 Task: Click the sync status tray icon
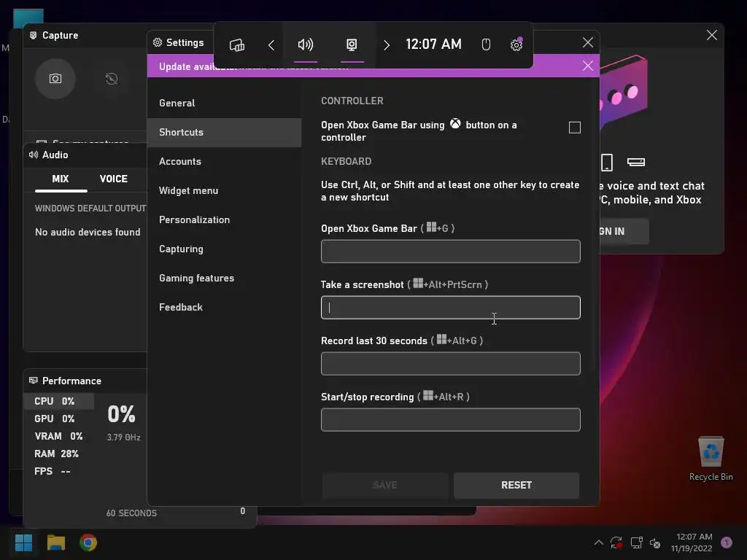[x=616, y=542]
